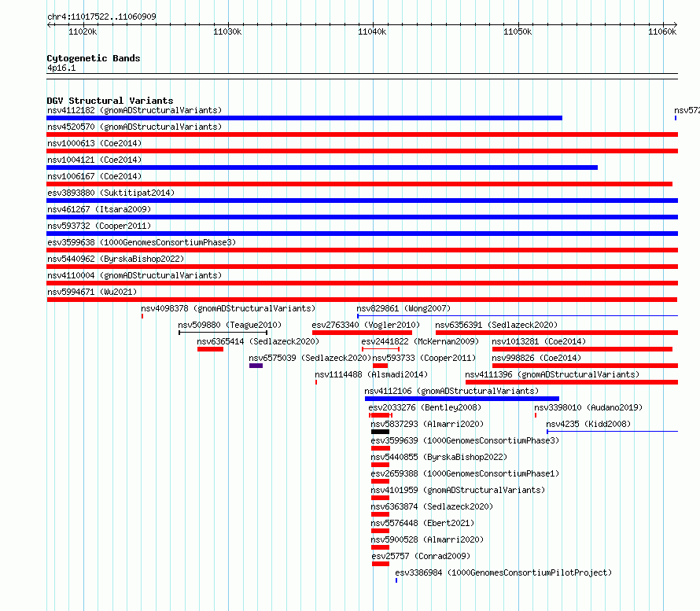
Task: Click esv3386984 (1000GenomesConsortiumPilotProject) label
Action: coord(503,572)
